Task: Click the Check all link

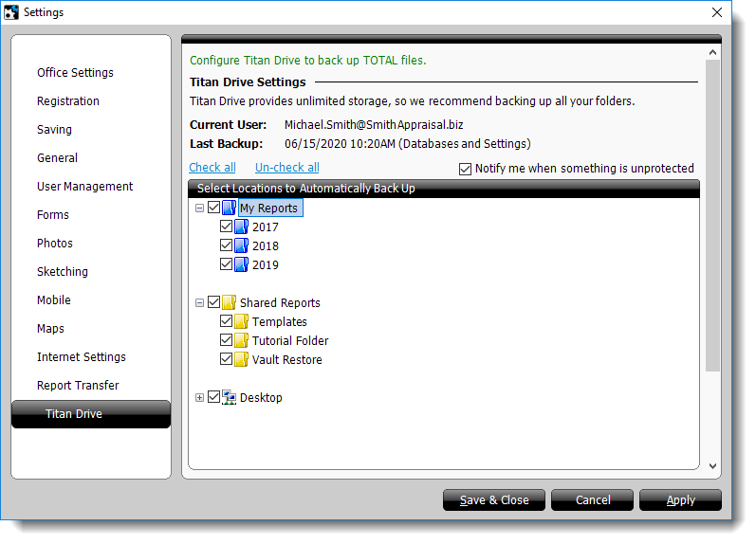Action: (x=212, y=168)
